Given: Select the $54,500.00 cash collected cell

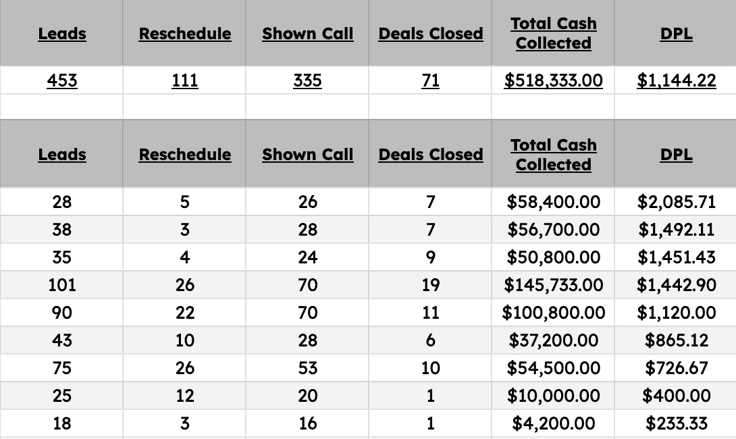Looking at the screenshot, I should 553,368.
